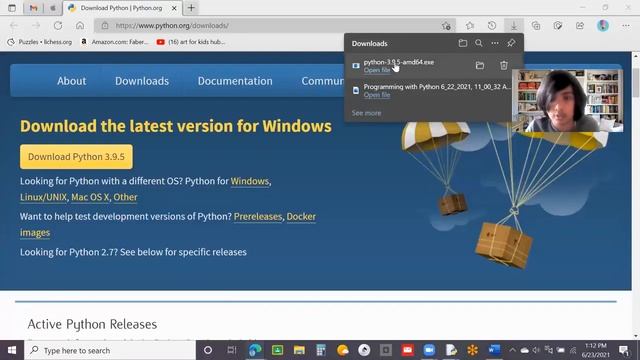
Task: Open Calculator from taskbar
Action: point(321,350)
